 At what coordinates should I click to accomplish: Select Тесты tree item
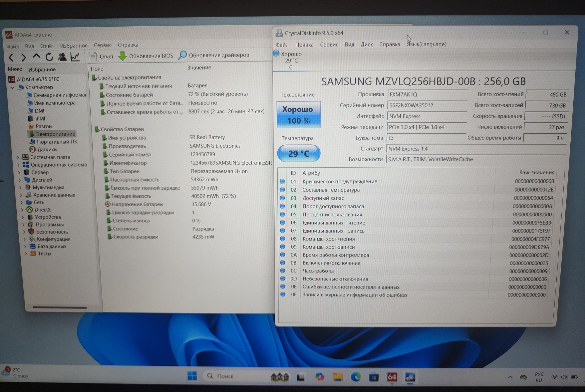pos(41,254)
